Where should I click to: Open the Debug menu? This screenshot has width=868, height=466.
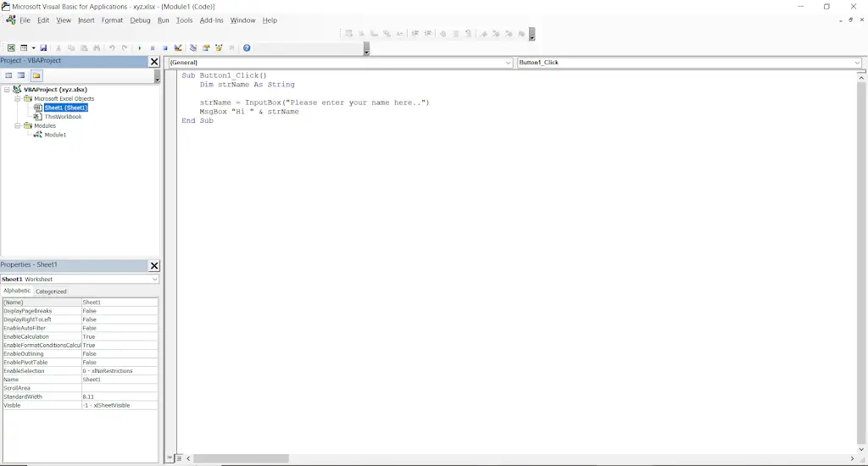point(140,20)
